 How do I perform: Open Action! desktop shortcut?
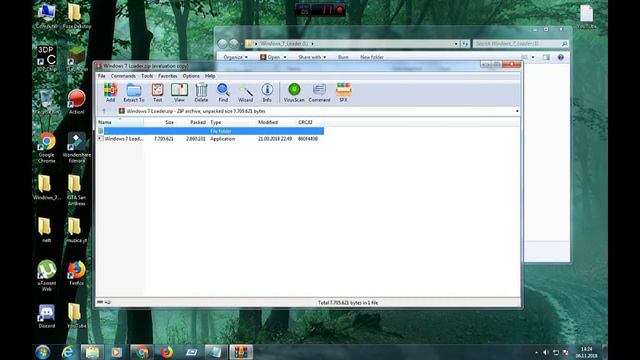click(76, 102)
